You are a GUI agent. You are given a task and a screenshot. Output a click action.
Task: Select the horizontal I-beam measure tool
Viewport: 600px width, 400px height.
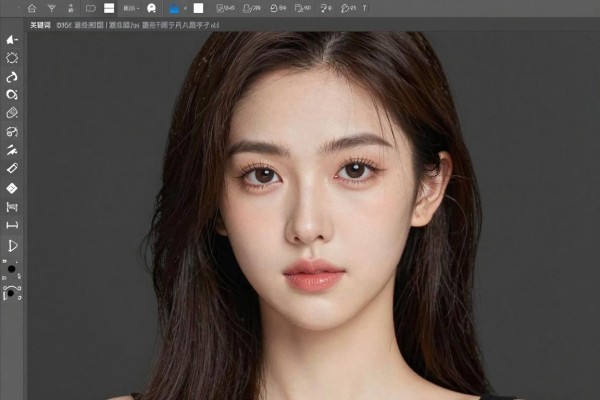(x=12, y=225)
